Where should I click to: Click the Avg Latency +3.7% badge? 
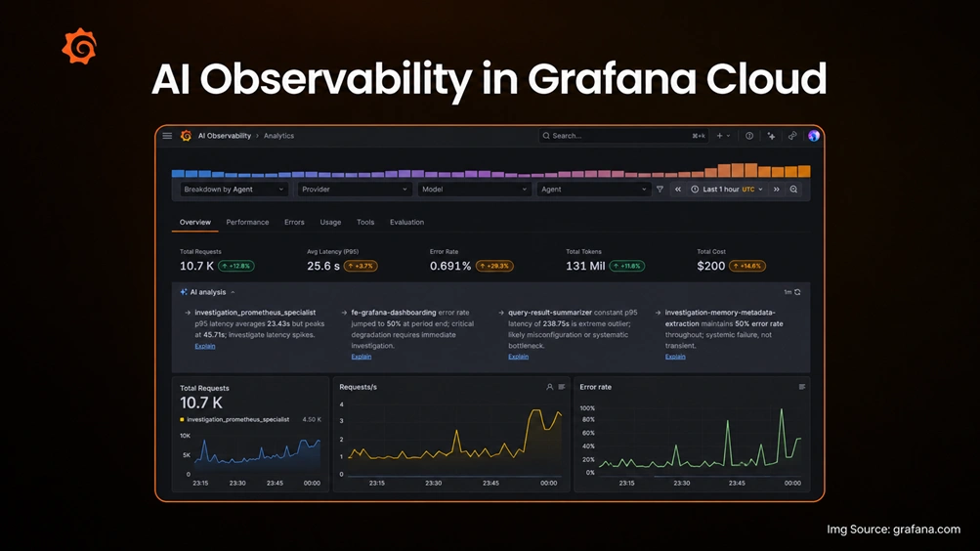coord(361,266)
